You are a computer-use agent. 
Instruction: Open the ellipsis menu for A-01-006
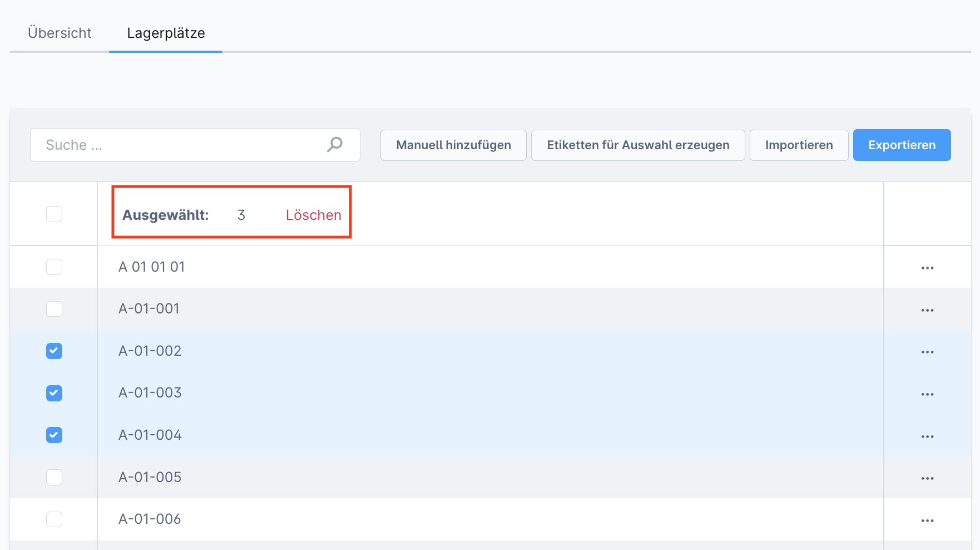[927, 520]
